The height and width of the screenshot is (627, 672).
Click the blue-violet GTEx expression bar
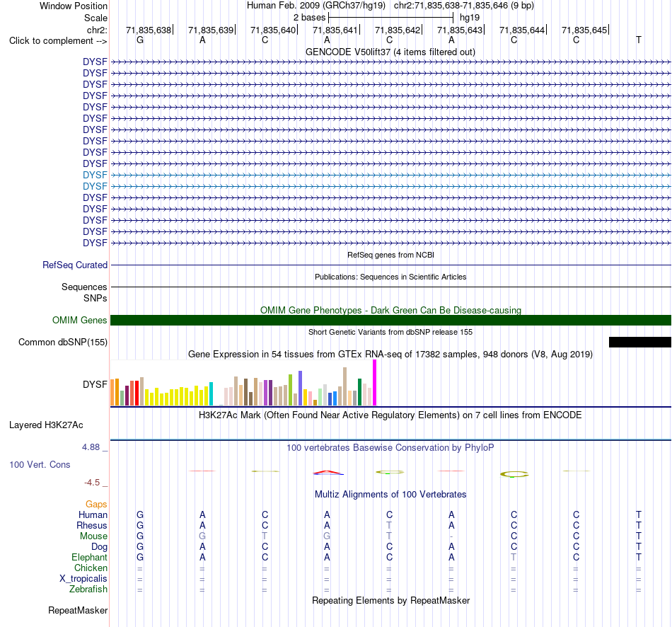coord(301,388)
